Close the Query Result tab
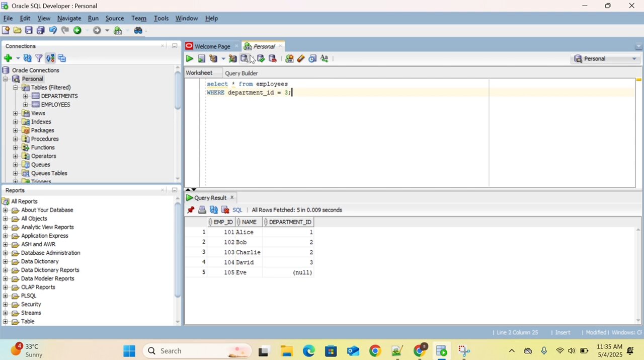This screenshot has height=360, width=644. (232, 197)
